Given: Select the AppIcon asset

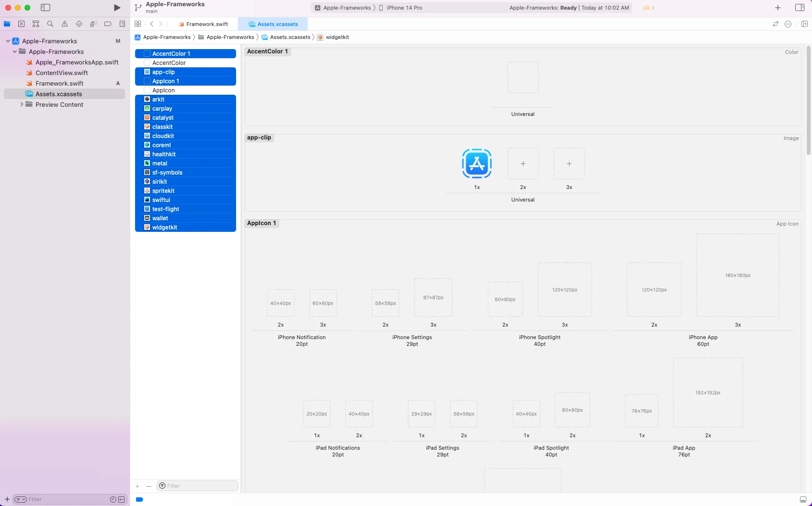Looking at the screenshot, I should [x=186, y=90].
